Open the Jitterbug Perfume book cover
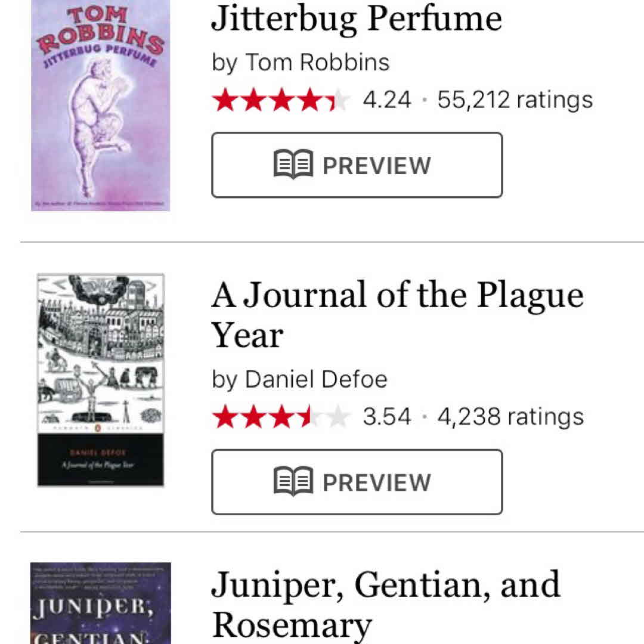Viewport: 644px width, 644px height. point(100,105)
